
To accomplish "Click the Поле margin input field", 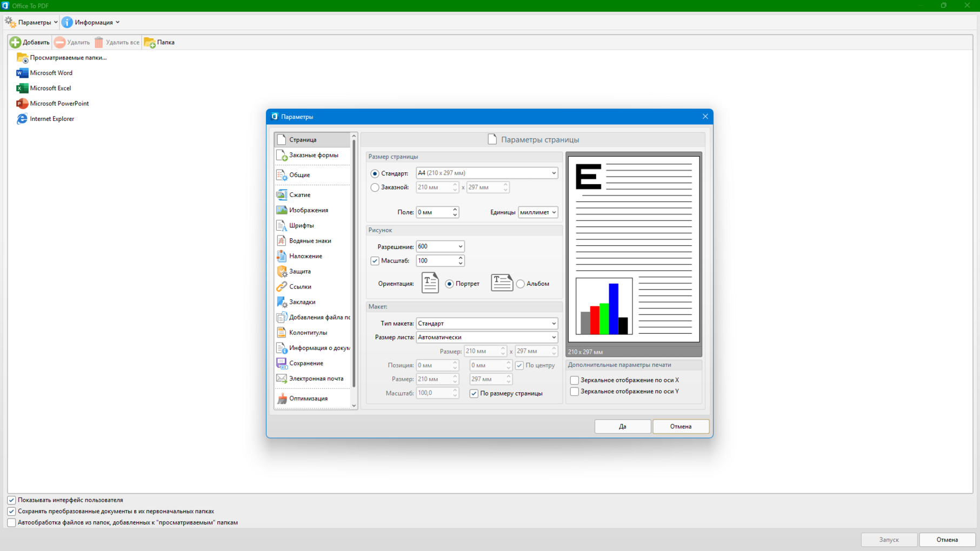I will pos(434,212).
